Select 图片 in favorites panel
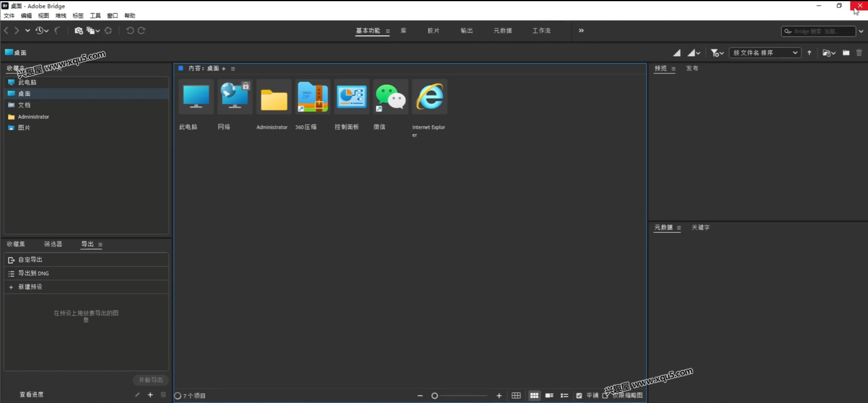This screenshot has width=868, height=403. coord(86,127)
